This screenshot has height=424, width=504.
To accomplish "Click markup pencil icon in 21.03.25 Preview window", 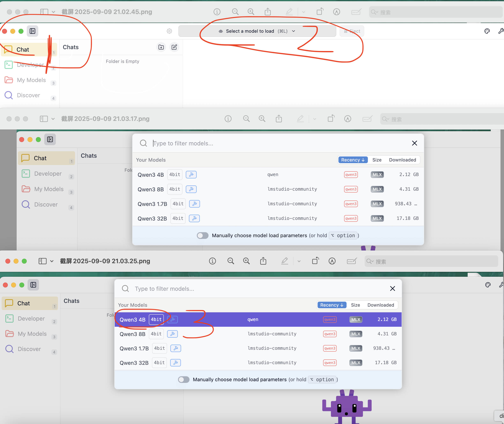I will (x=285, y=261).
